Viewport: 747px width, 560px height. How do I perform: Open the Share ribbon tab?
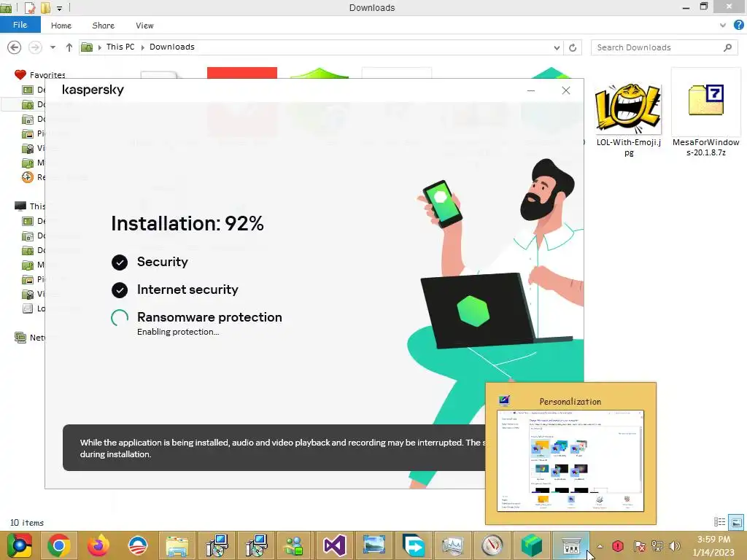(103, 26)
